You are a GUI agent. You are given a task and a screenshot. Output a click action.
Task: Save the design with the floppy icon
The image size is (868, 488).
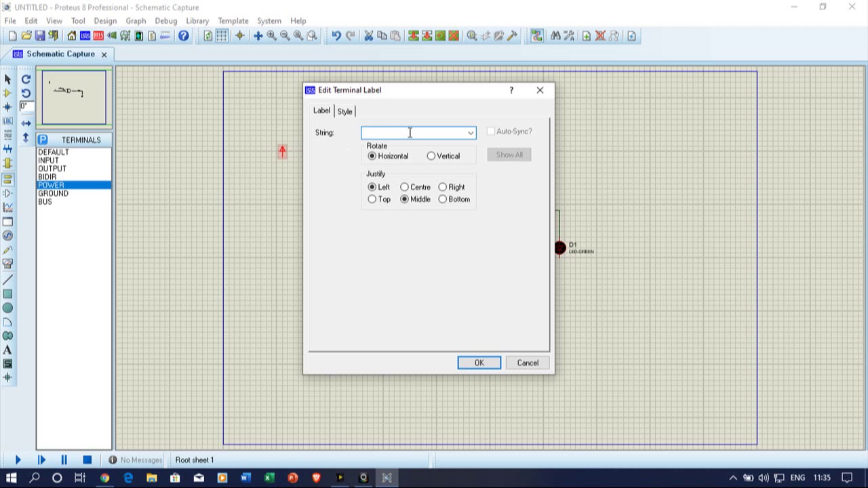[x=40, y=36]
